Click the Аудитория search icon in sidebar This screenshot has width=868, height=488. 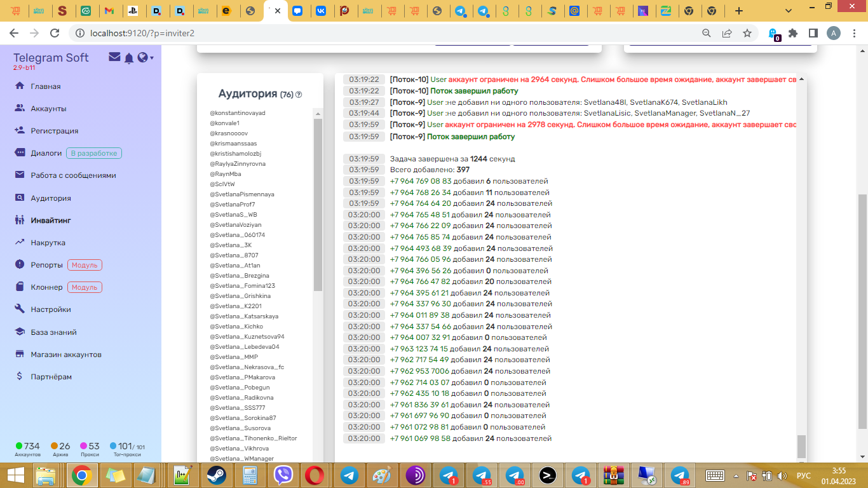[x=20, y=198]
